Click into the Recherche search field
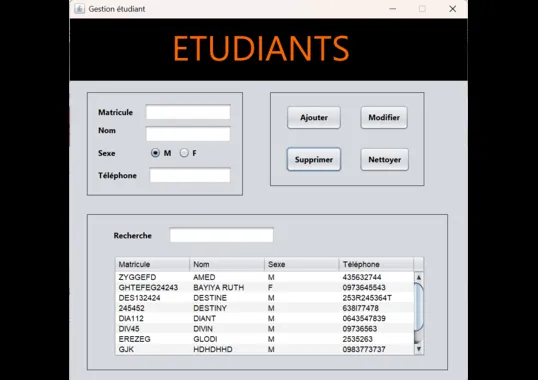 [222, 235]
